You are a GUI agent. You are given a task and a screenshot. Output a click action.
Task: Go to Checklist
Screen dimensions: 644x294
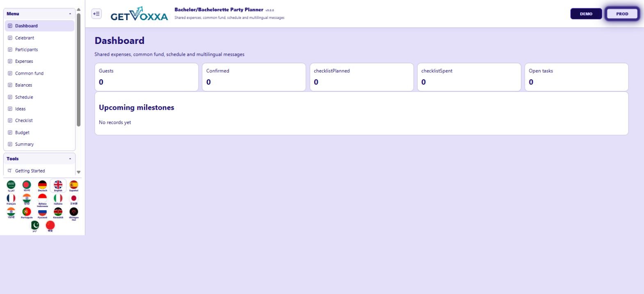(39, 121)
